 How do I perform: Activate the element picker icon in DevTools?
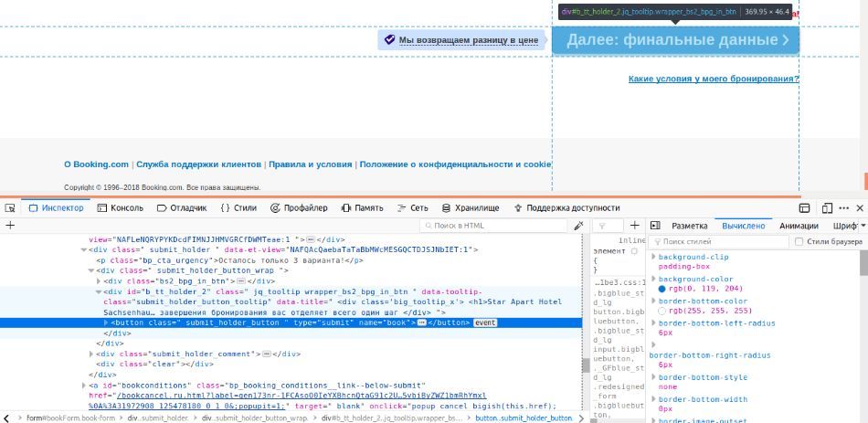[9, 208]
